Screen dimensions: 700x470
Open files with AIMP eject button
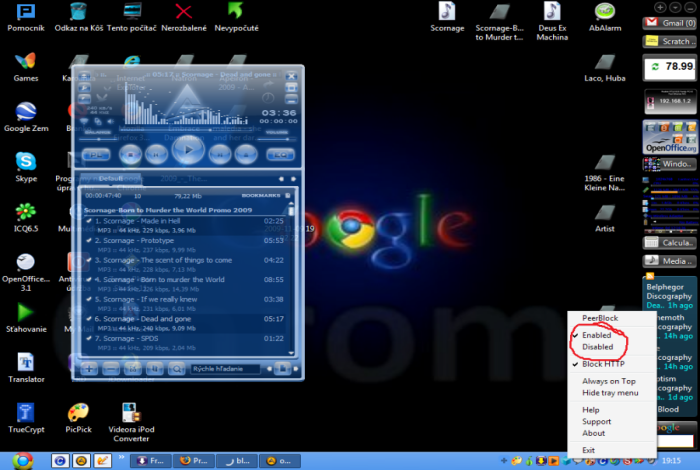(246, 154)
